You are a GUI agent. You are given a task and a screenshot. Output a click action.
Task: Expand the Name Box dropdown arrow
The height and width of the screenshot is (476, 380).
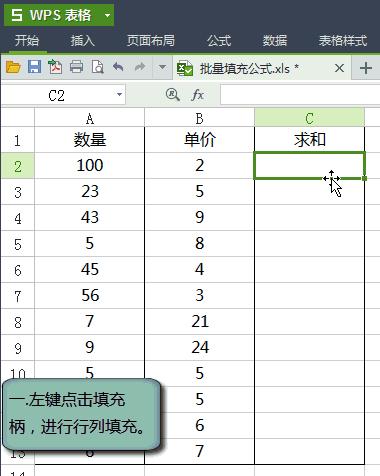click(x=119, y=95)
